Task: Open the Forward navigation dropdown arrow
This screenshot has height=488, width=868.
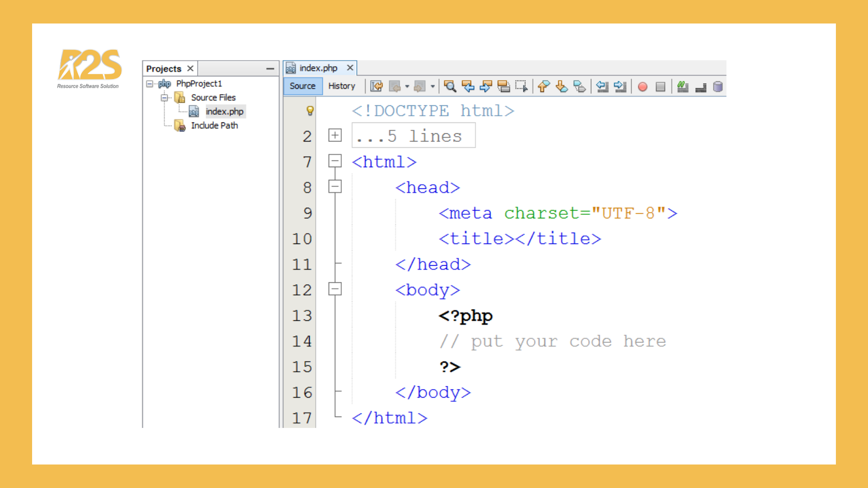Action: [x=433, y=87]
